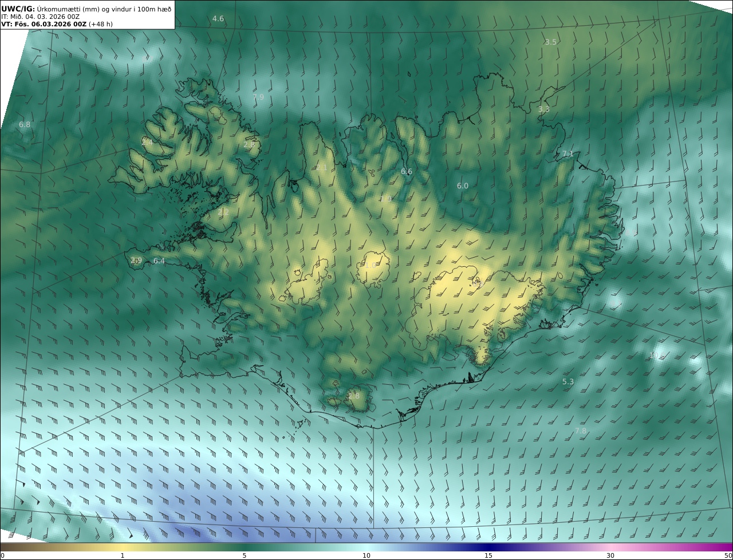Click the 5.3 value label
The image size is (733, 560).
(x=568, y=381)
